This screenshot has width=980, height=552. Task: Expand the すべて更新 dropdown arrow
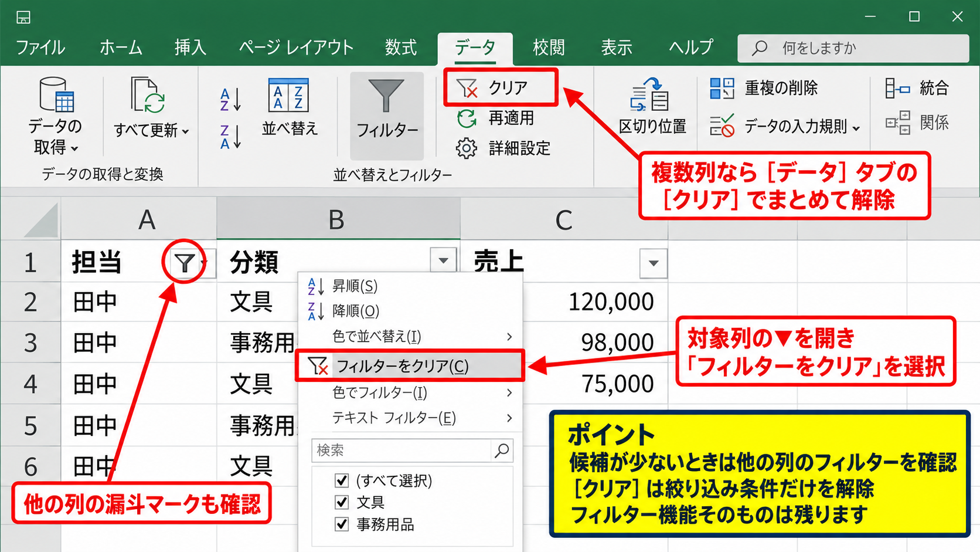[x=186, y=131]
